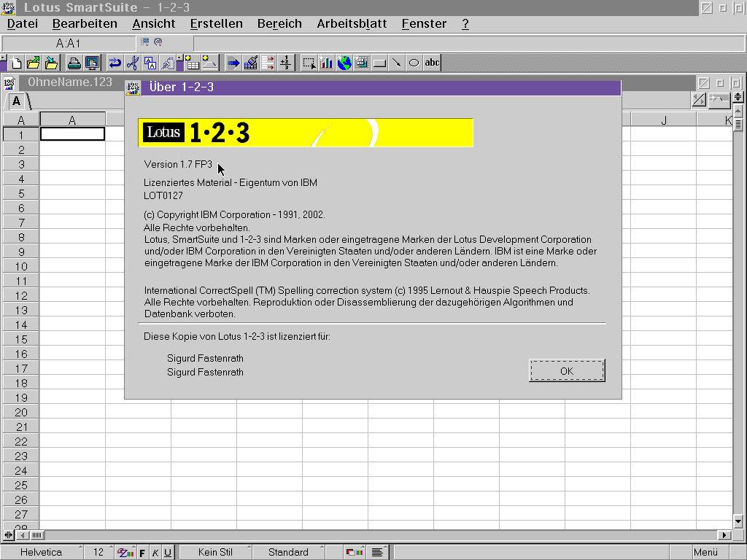Screen dimensions: 747x560
Task: Click the save file folder icon
Action: (x=51, y=63)
